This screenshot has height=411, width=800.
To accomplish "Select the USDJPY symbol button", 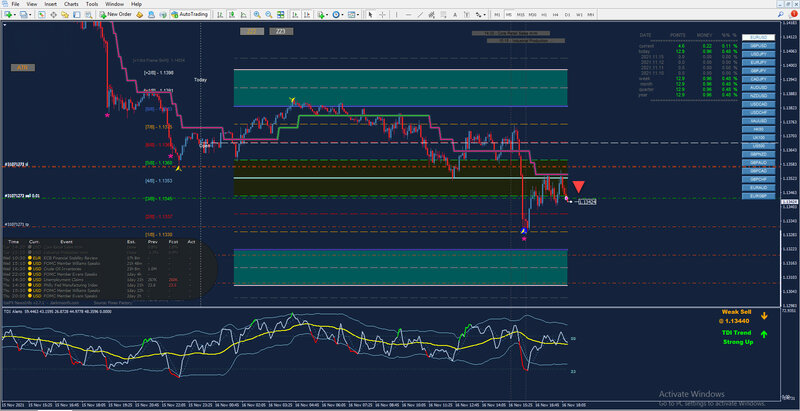I will [758, 54].
